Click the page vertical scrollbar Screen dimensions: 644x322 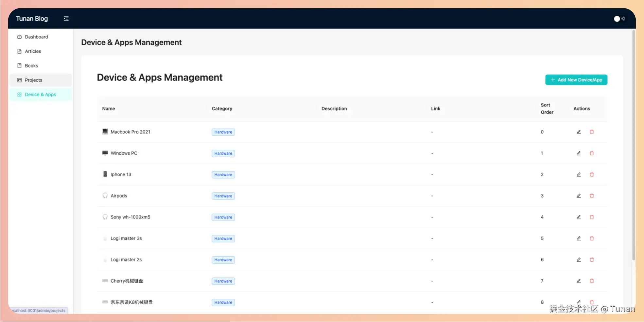pyautogui.click(x=634, y=146)
